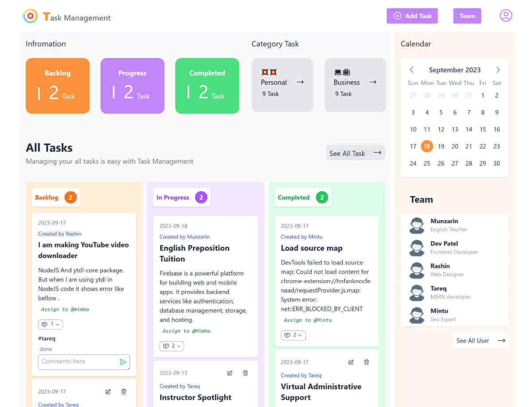Edit Virtual Administrative Support via pencil icon
Image resolution: width=532 pixels, height=407 pixels.
tap(350, 362)
